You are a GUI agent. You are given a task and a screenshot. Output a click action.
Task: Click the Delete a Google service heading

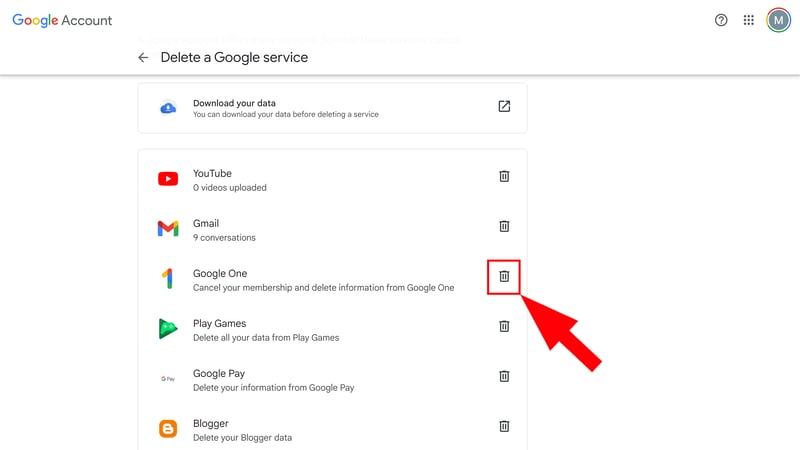[x=234, y=58]
